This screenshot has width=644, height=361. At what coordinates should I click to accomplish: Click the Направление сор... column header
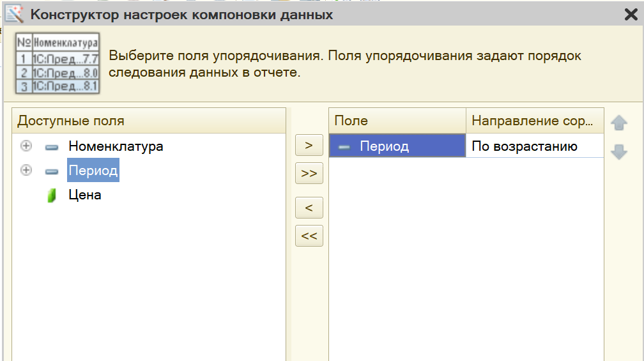pos(535,121)
